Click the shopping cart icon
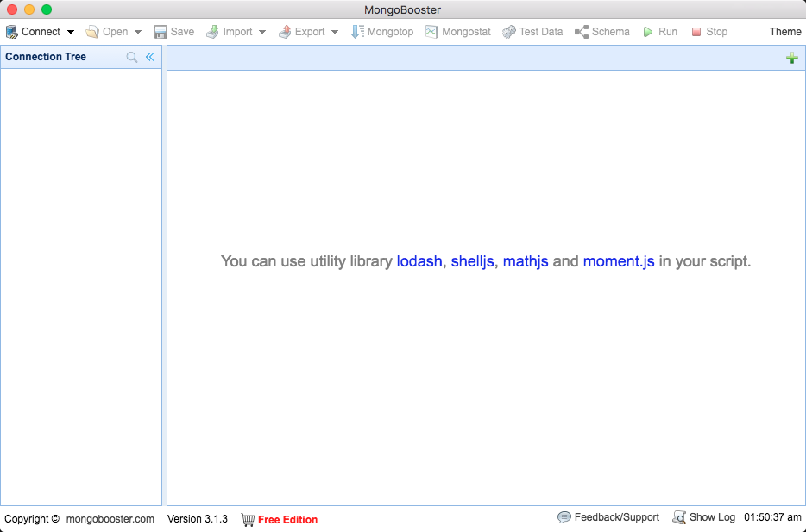 tap(248, 520)
